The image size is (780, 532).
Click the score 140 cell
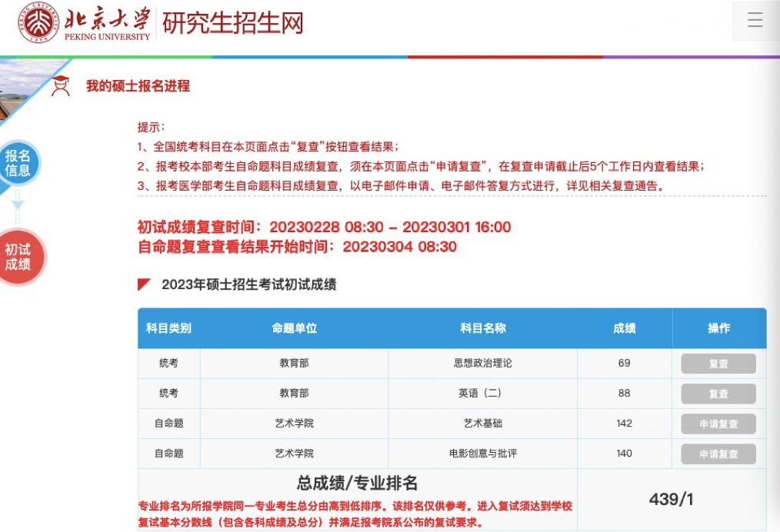click(625, 454)
